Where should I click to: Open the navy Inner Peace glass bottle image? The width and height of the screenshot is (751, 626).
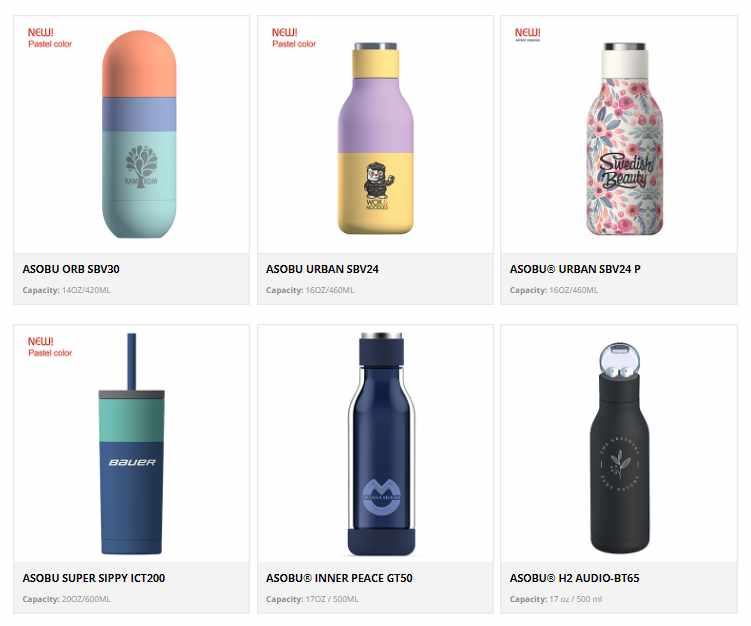click(x=381, y=444)
